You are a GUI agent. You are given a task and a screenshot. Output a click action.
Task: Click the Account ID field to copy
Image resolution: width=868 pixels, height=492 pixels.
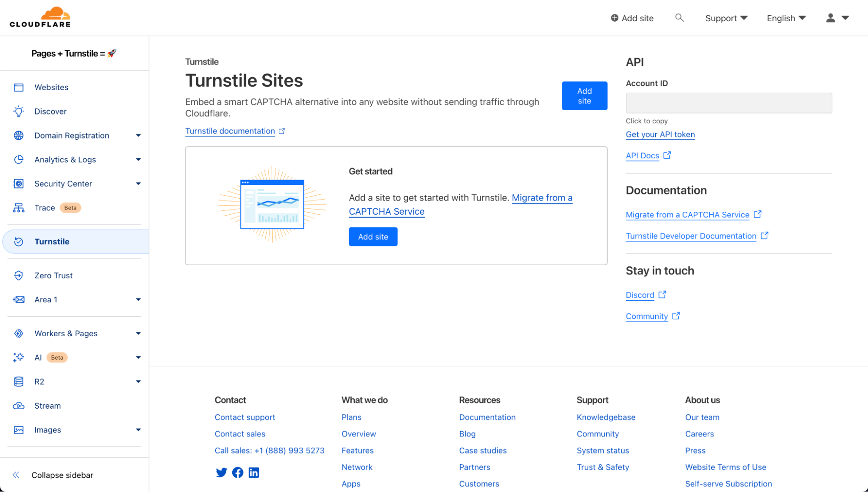pyautogui.click(x=729, y=103)
